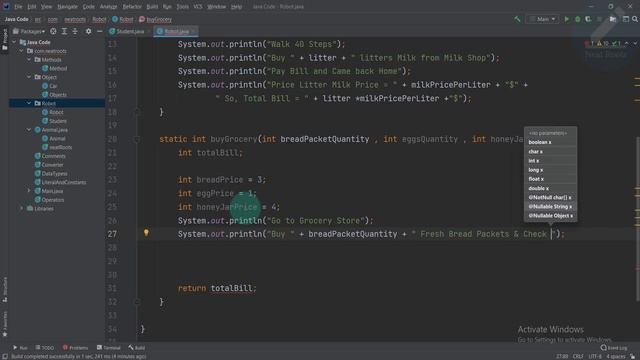This screenshot has height=360, width=640.
Task: Open the Favorites tool window stripe button
Action: 4,324
